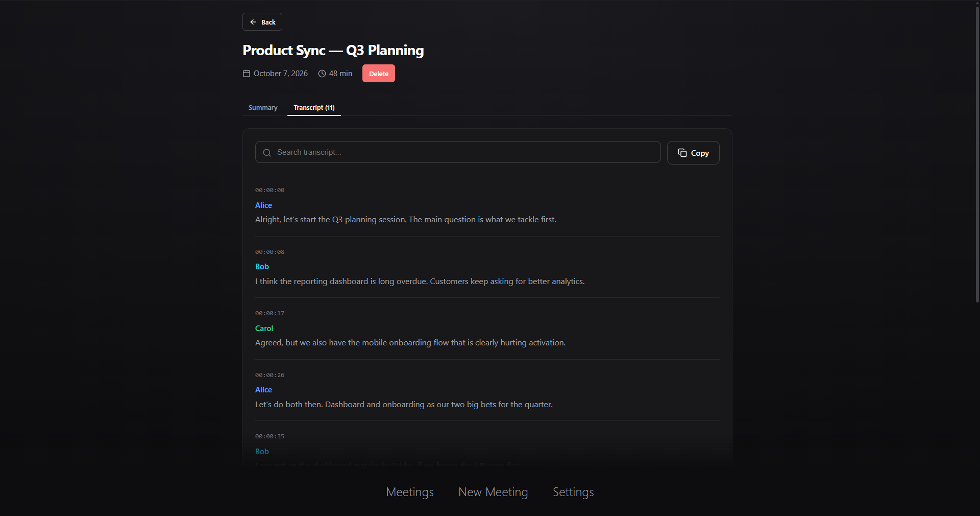Screen dimensions: 980x516
Task: Click speaker name Bob at 00:00:35
Action: coord(262,452)
